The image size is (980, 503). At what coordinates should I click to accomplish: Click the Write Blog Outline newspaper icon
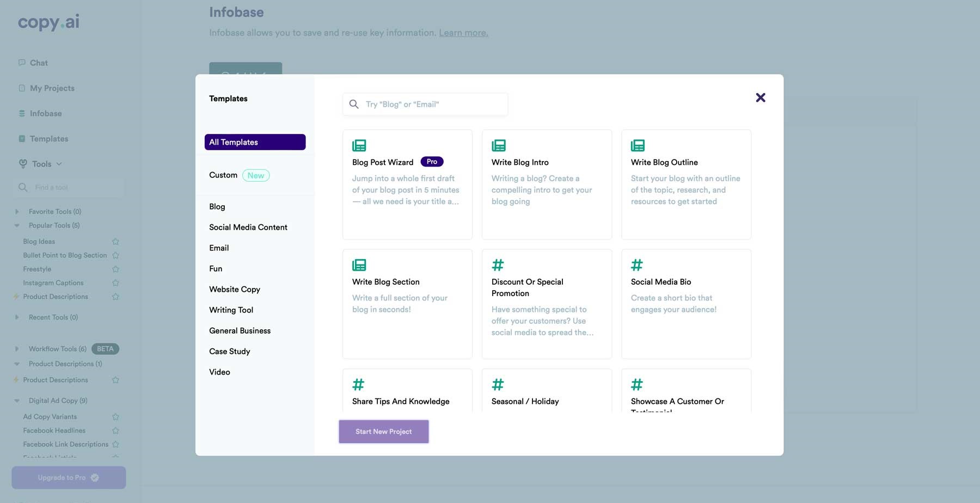[x=638, y=145]
